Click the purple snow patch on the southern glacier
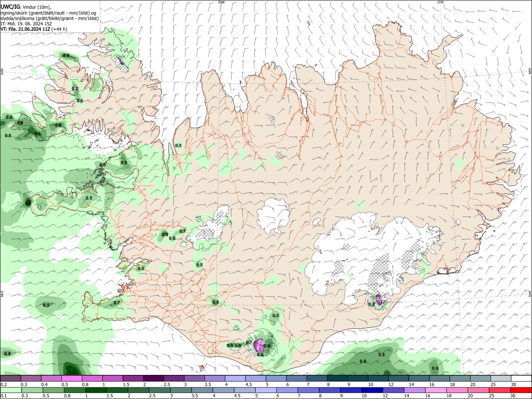The width and height of the screenshot is (532, 399). pyautogui.click(x=259, y=346)
